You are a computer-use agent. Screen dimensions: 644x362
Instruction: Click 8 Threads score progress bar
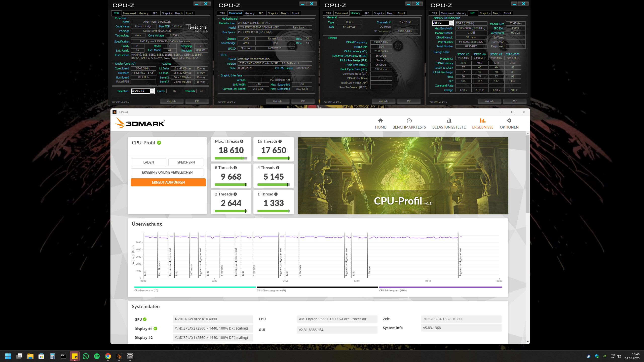(x=231, y=185)
